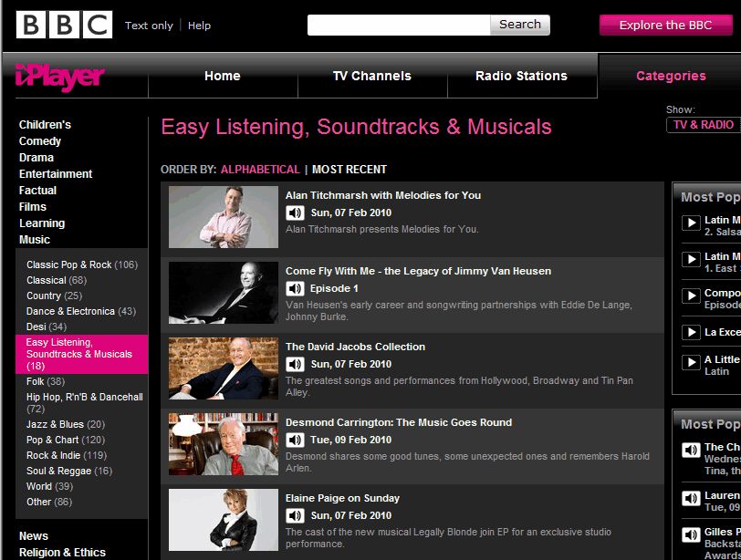Click speaker icon beside Gilles P radio item

691,534
